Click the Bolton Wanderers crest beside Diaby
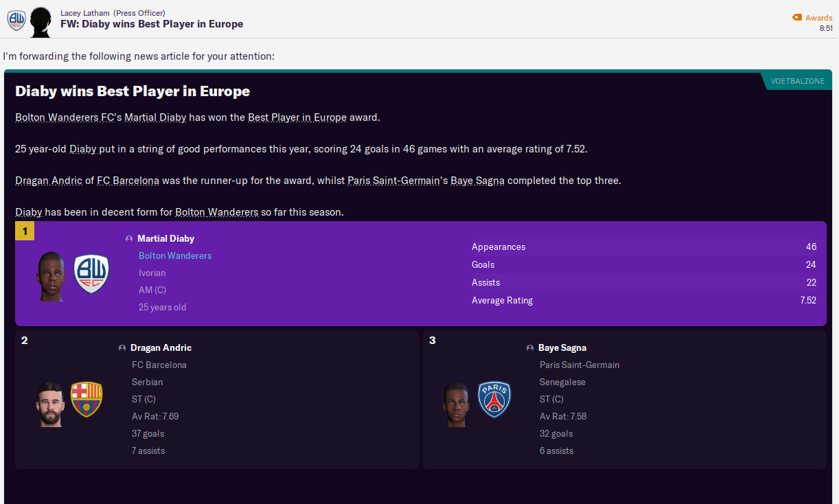The width and height of the screenshot is (839, 504). click(x=91, y=274)
